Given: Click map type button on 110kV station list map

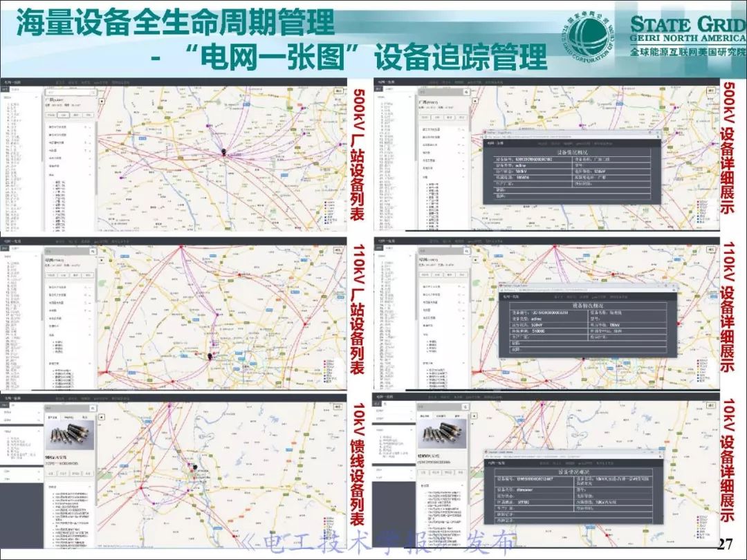Looking at the screenshot, I should point(339,250).
